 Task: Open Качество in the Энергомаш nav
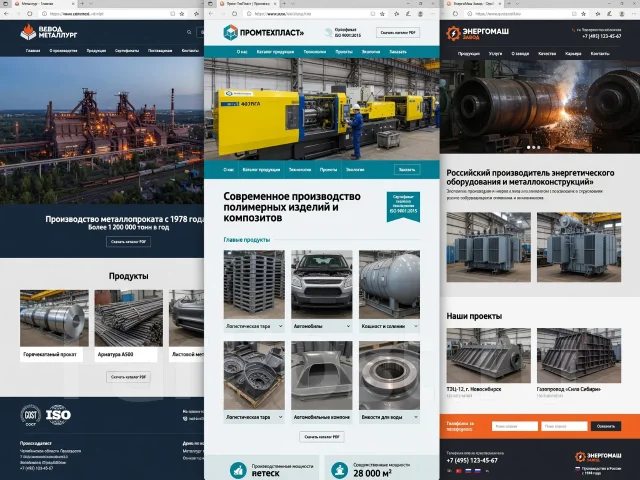coord(547,53)
